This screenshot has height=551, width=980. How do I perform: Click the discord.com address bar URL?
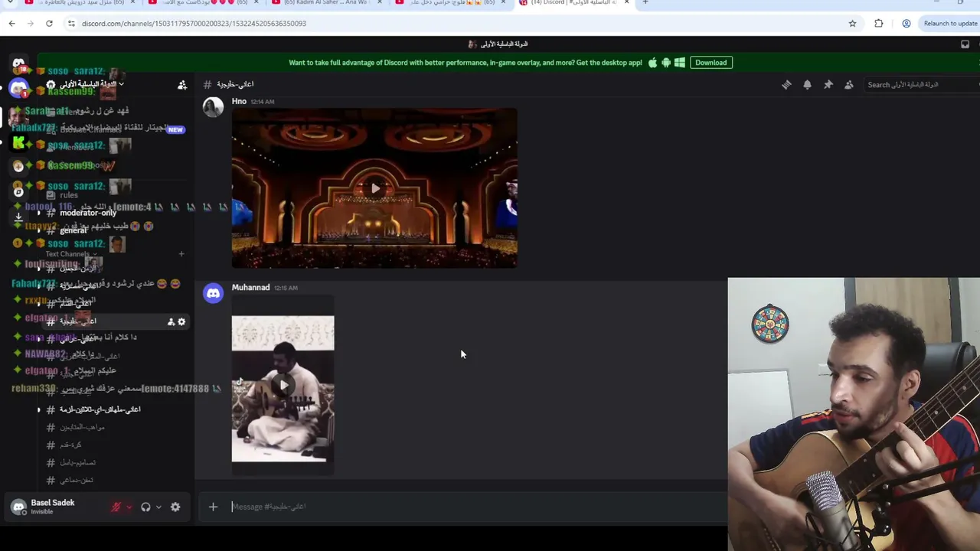[x=194, y=24]
